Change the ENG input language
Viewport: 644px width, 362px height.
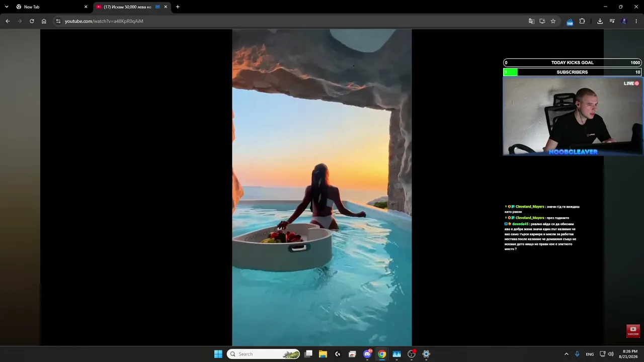(590, 354)
